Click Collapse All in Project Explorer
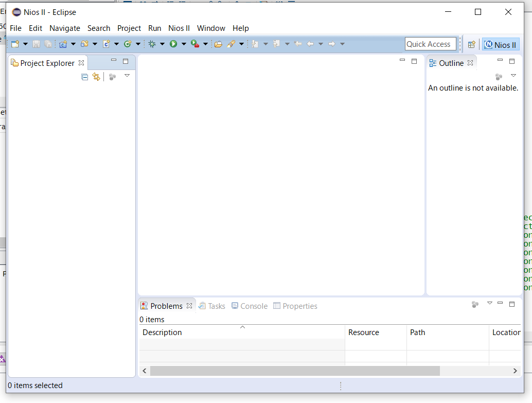The width and height of the screenshot is (532, 403). pos(85,77)
